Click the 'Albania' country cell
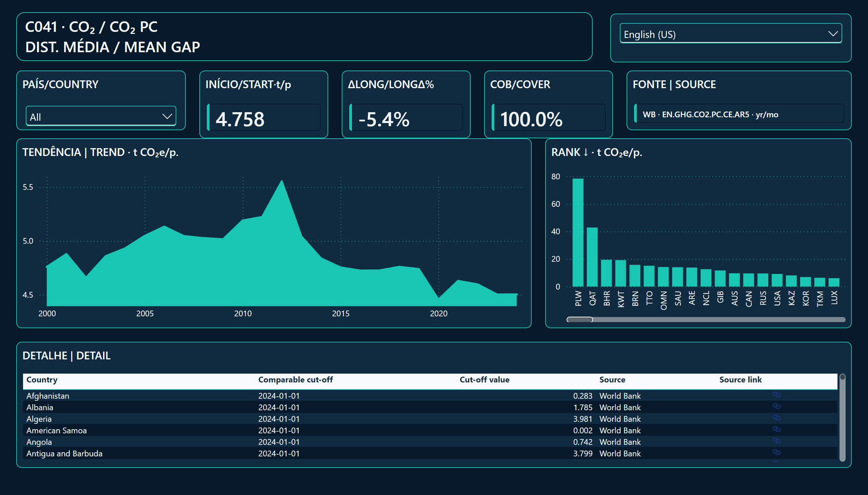868x495 pixels. click(40, 407)
